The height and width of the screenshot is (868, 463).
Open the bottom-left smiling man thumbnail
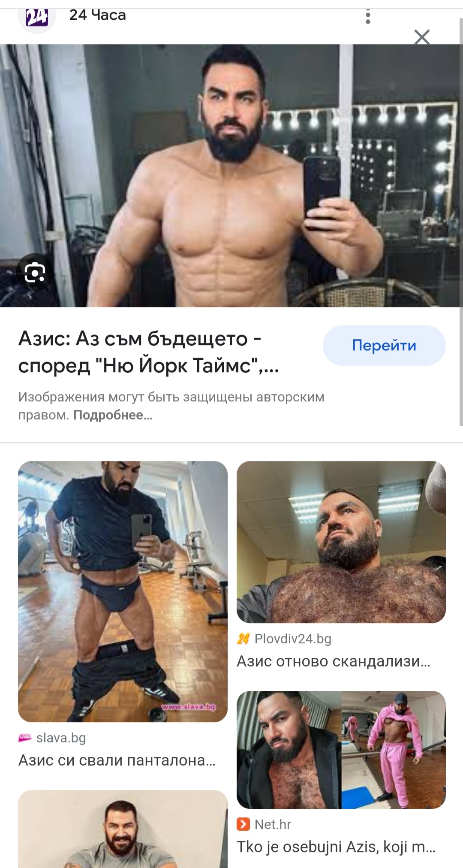(123, 829)
